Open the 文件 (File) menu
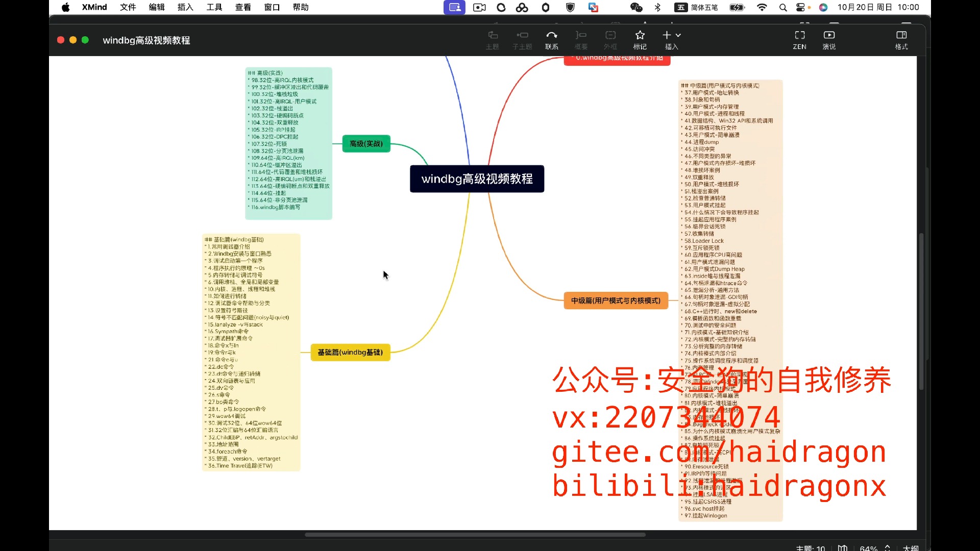This screenshot has width=980, height=551. coord(128,7)
